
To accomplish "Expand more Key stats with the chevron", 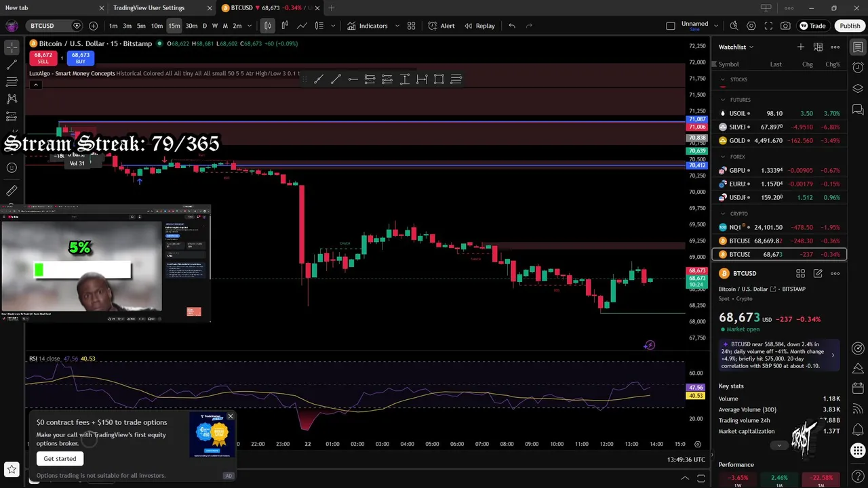I will coord(779,445).
